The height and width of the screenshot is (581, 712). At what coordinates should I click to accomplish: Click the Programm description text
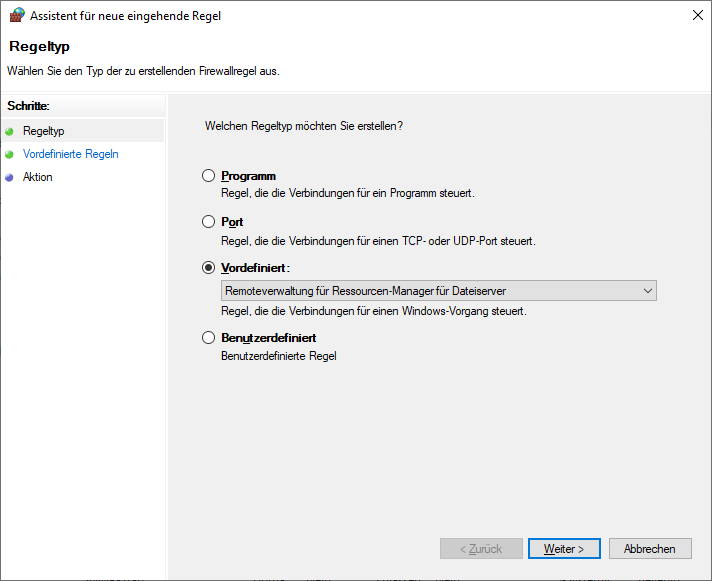point(347,193)
